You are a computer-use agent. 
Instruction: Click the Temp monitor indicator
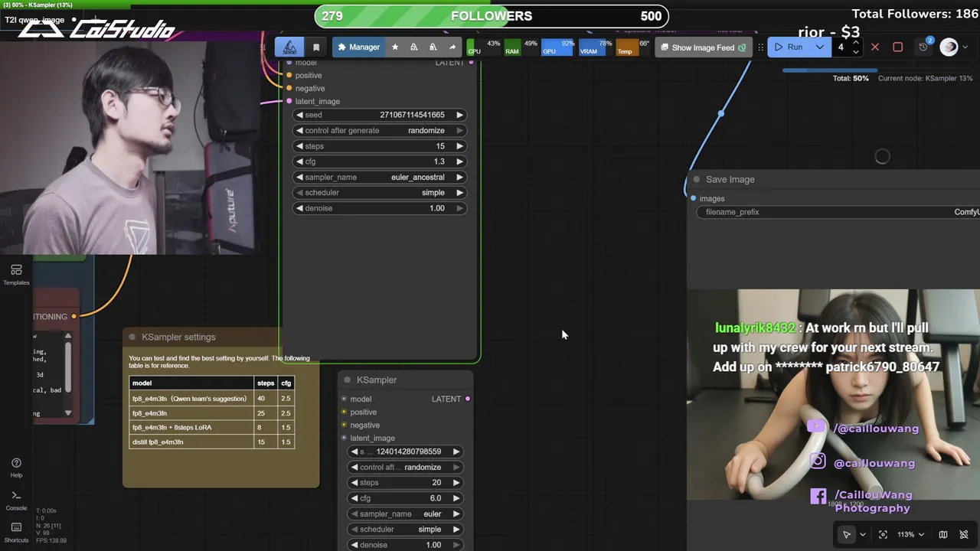point(633,47)
